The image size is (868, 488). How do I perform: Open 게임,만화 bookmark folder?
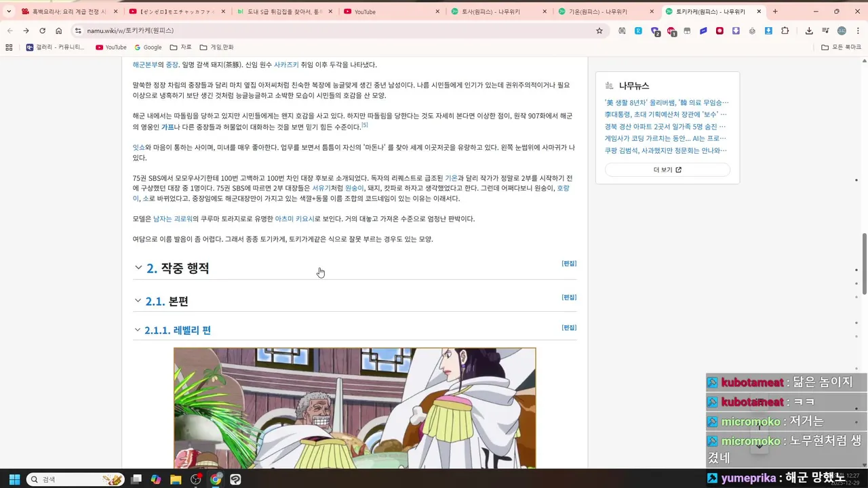(x=216, y=47)
